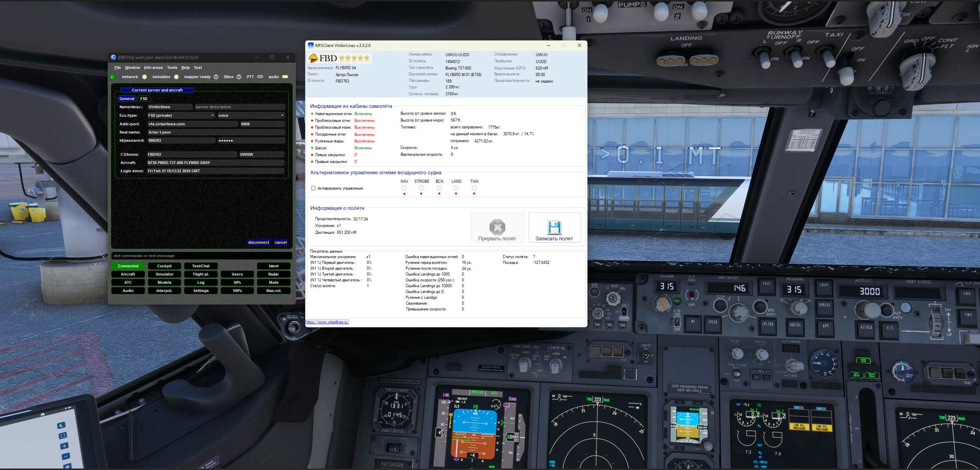Viewport: 980px width, 470px height.
Task: Toggle the LAND lights checkbox
Action: tap(456, 188)
